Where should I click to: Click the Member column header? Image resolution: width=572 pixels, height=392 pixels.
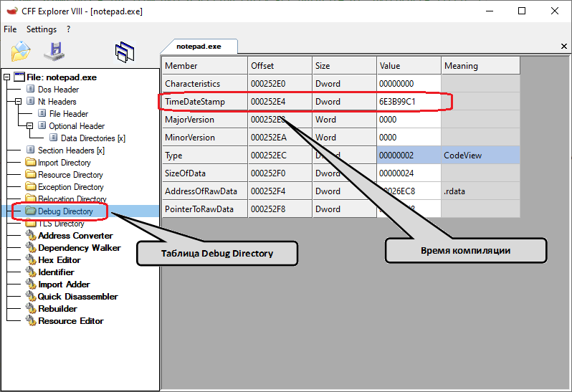(205, 66)
